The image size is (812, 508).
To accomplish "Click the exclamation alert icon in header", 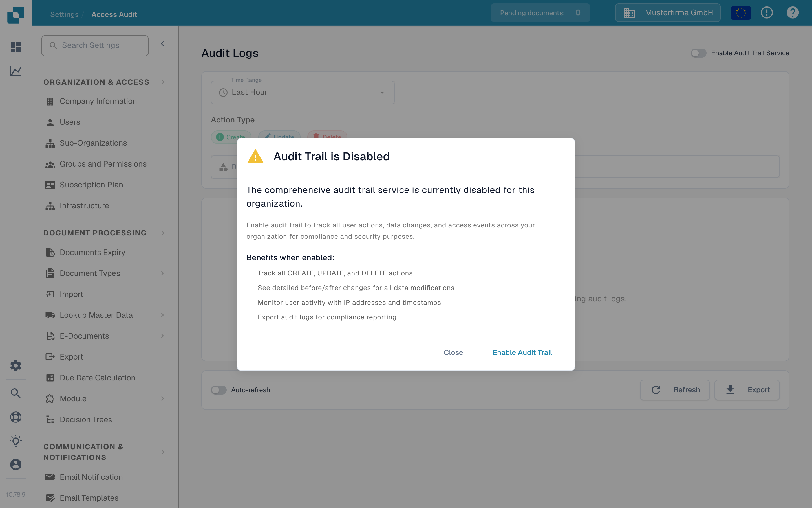I will coord(767,13).
